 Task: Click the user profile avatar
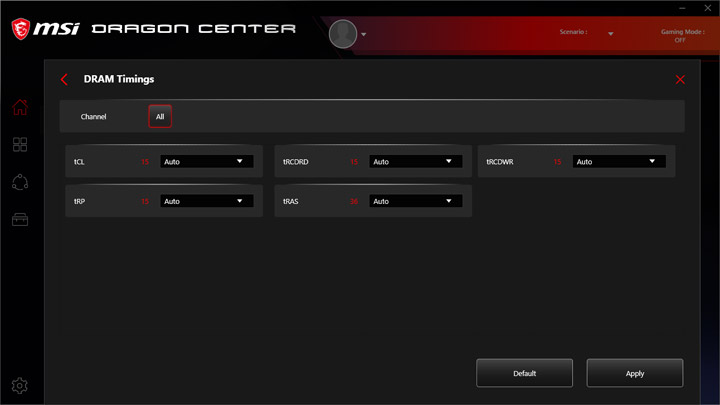coord(343,34)
